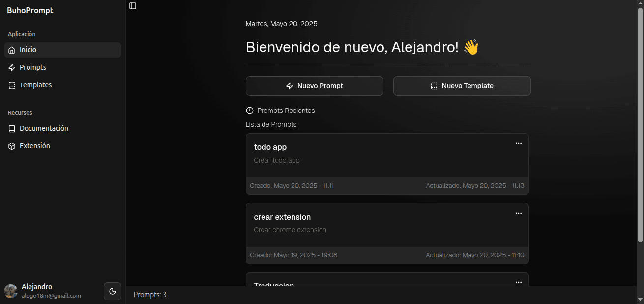Open the options menu for todo app

pos(518,143)
